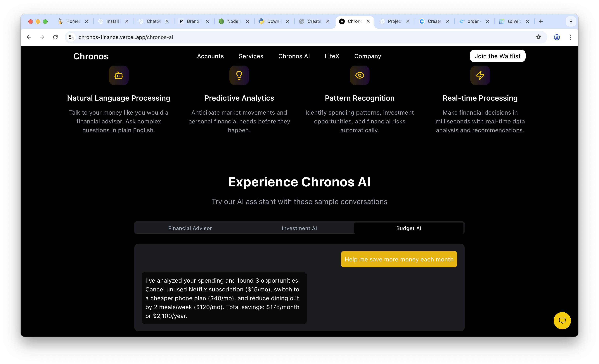Close the Install tab
This screenshot has height=364, width=599.
tap(127, 21)
